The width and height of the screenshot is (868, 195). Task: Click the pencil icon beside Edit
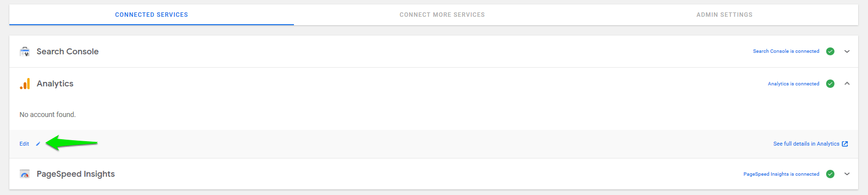point(38,144)
